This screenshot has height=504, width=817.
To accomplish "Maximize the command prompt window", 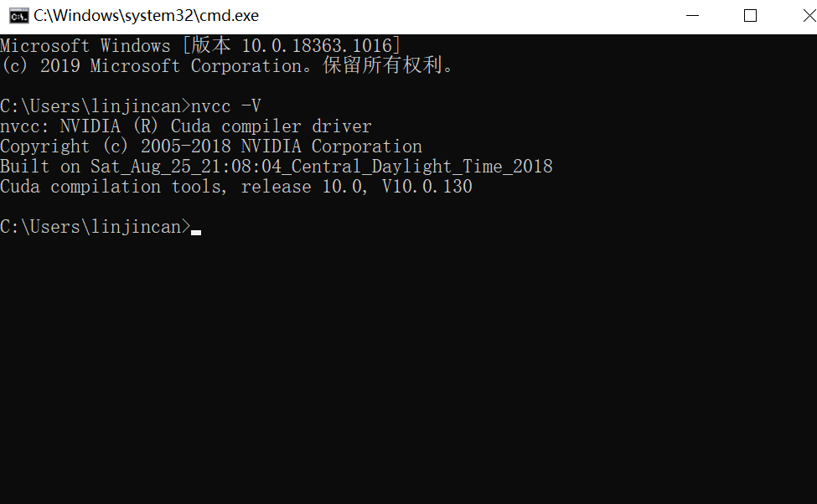I will [750, 16].
